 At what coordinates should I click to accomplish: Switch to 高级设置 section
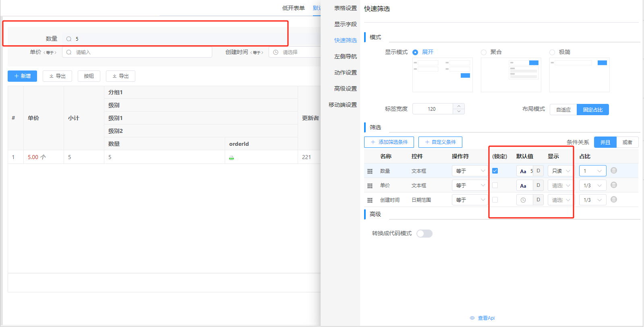tap(345, 89)
